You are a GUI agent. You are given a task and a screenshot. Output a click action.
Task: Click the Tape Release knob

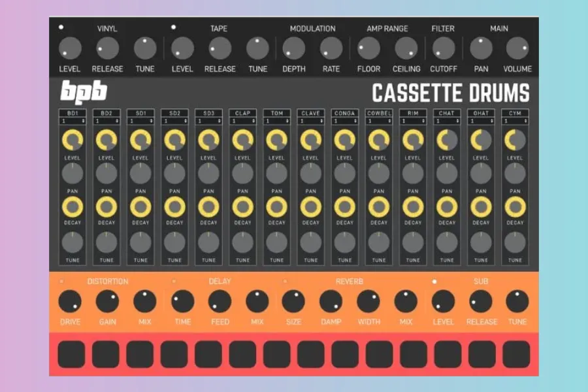coord(220,48)
